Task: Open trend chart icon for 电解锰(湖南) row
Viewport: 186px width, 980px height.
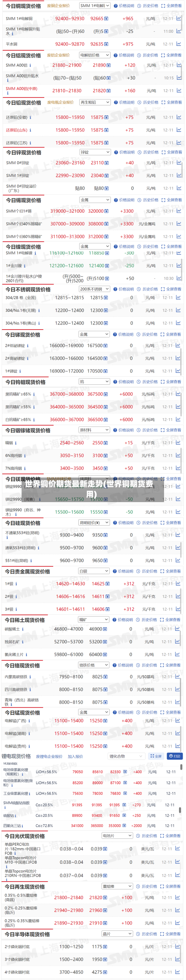Action: coord(178,733)
